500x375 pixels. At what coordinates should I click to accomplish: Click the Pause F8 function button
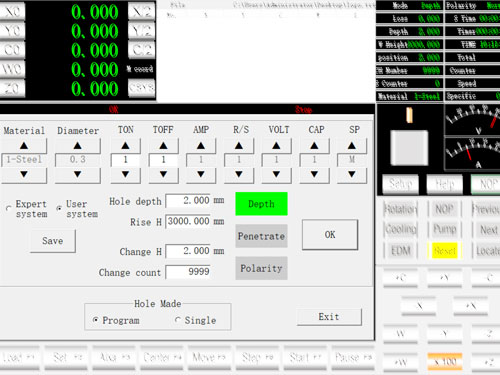point(353,357)
